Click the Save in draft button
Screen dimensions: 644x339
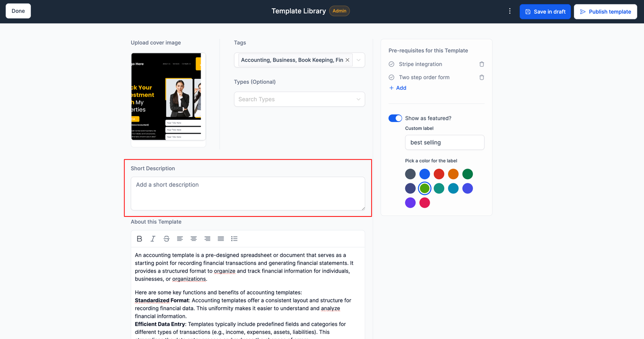545,12
